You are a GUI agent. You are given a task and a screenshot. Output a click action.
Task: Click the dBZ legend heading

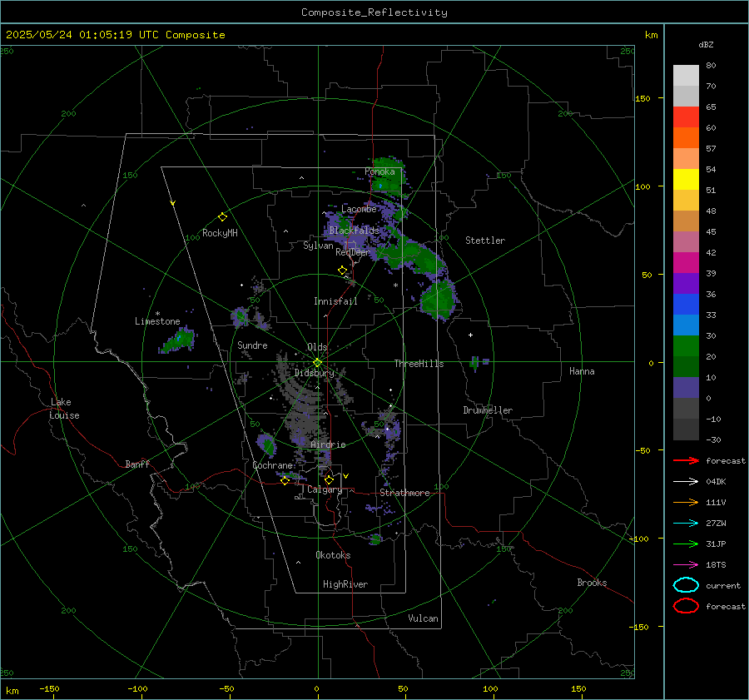(706, 44)
